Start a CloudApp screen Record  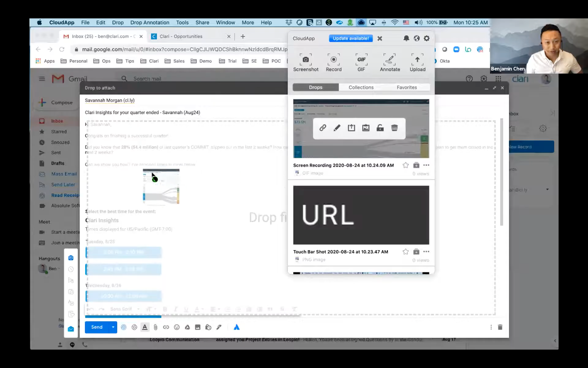334,63
